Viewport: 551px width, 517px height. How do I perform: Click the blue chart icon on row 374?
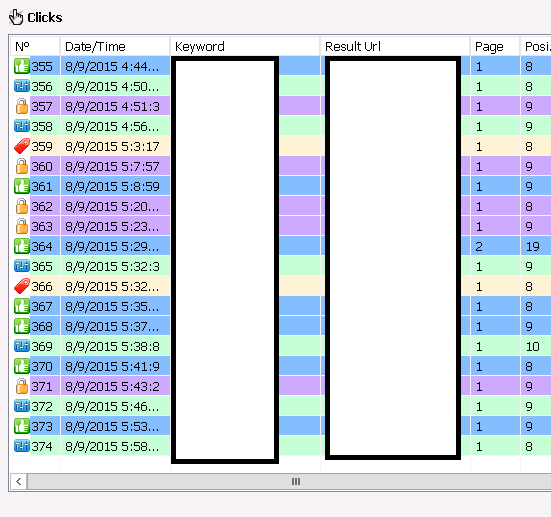click(x=21, y=446)
